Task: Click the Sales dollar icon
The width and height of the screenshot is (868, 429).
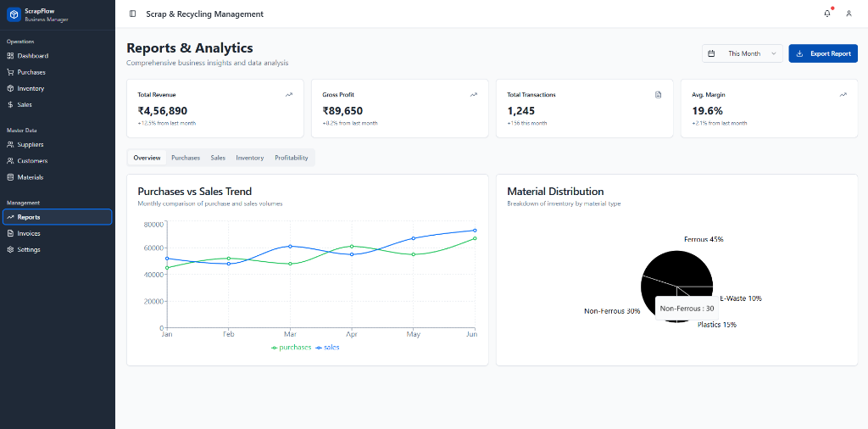Action: 10,104
